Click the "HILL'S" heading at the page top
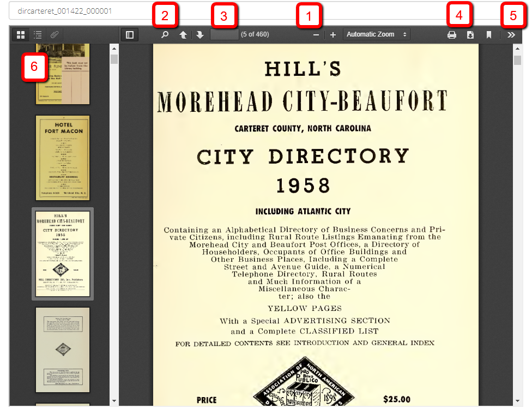This screenshot has height=414, width=532. click(x=303, y=69)
